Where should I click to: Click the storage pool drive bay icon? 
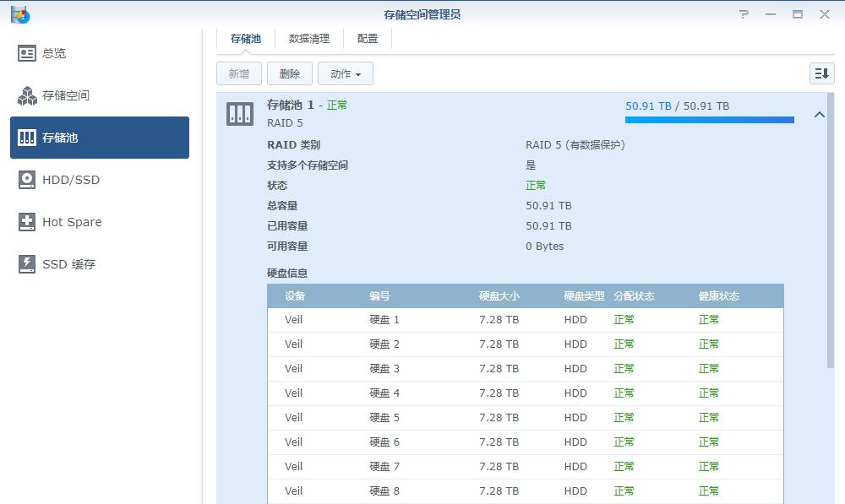[x=239, y=112]
